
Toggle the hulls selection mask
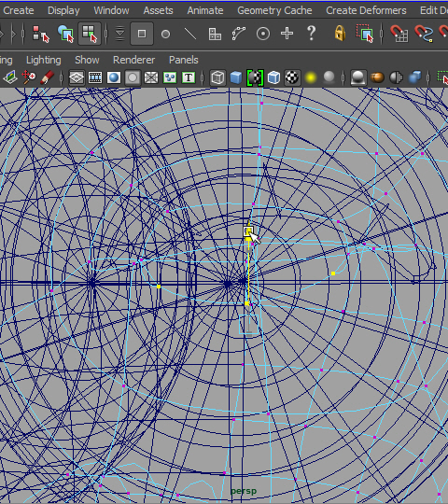pyautogui.click(x=238, y=34)
